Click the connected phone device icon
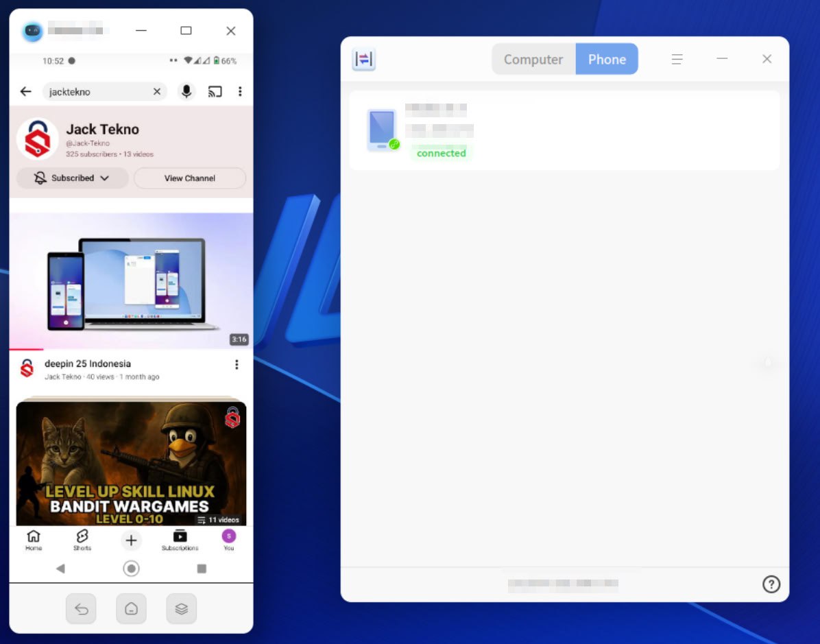The height and width of the screenshot is (644, 820). (x=383, y=130)
